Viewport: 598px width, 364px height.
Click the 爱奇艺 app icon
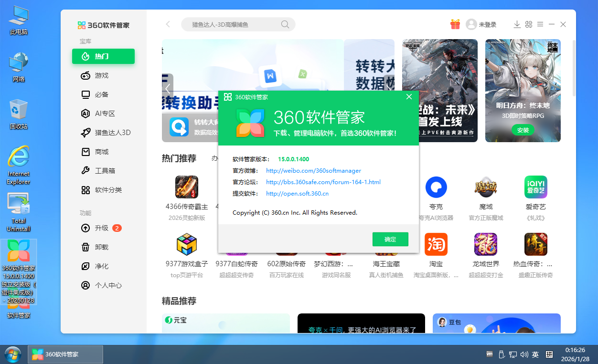click(535, 187)
